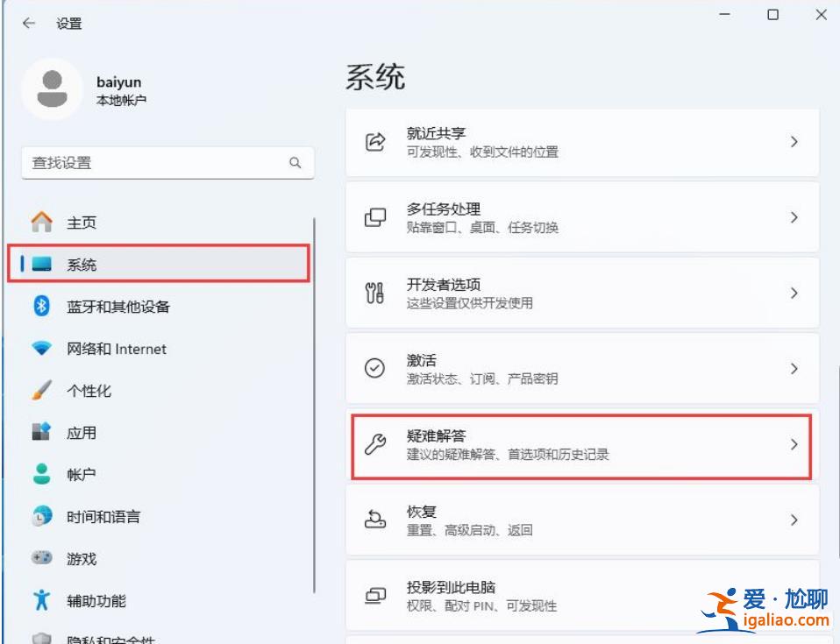Click the 投影到此电脑 icon
Image resolution: width=840 pixels, height=644 pixels.
(376, 595)
